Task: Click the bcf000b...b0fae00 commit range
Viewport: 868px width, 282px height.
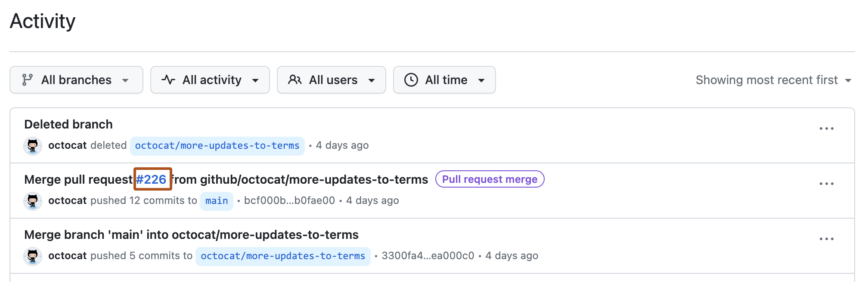Action: 289,201
